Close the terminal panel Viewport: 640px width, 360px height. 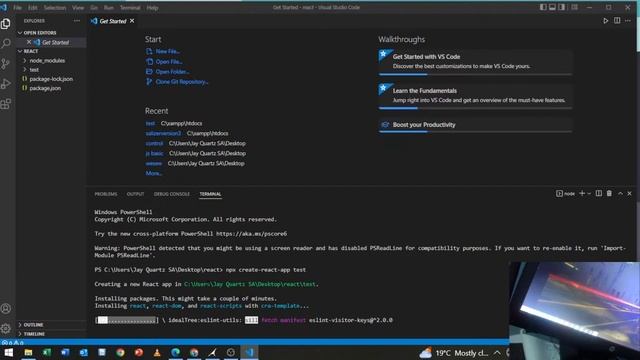629,193
